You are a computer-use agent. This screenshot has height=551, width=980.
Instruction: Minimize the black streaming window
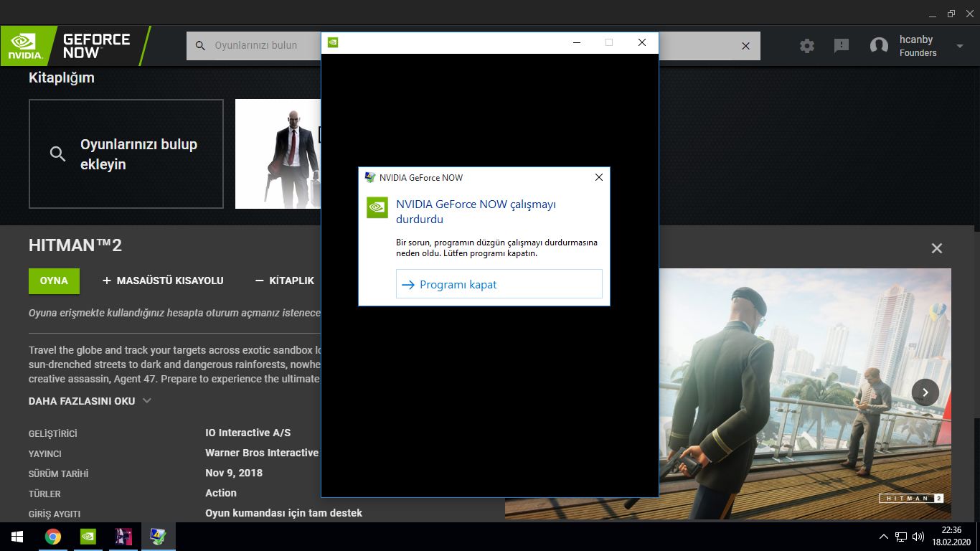pyautogui.click(x=577, y=42)
